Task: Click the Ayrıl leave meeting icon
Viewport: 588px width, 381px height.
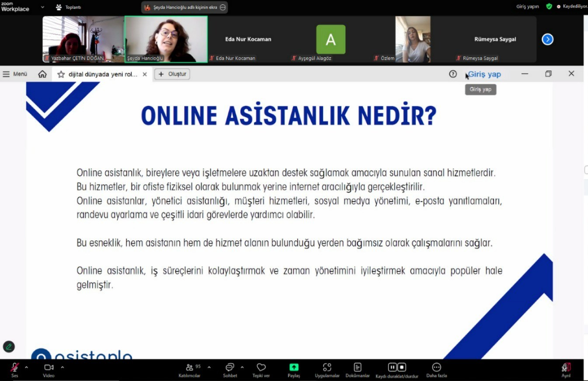Action: [x=566, y=367]
